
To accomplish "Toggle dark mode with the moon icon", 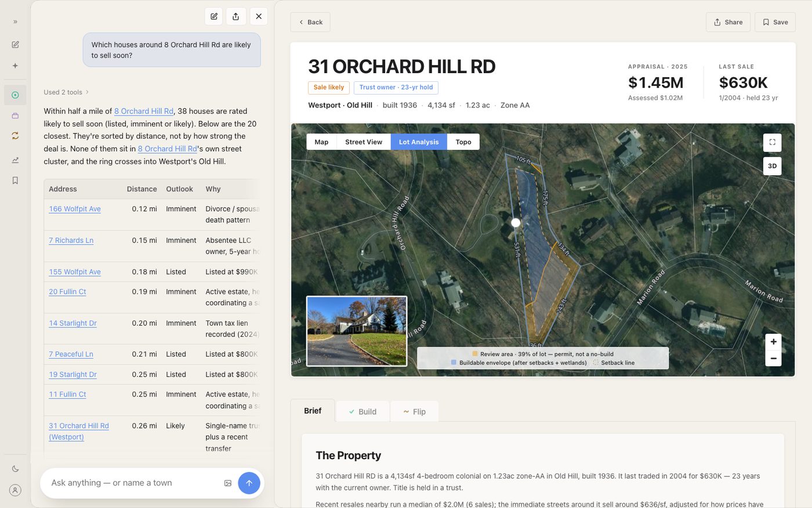I will (15, 469).
